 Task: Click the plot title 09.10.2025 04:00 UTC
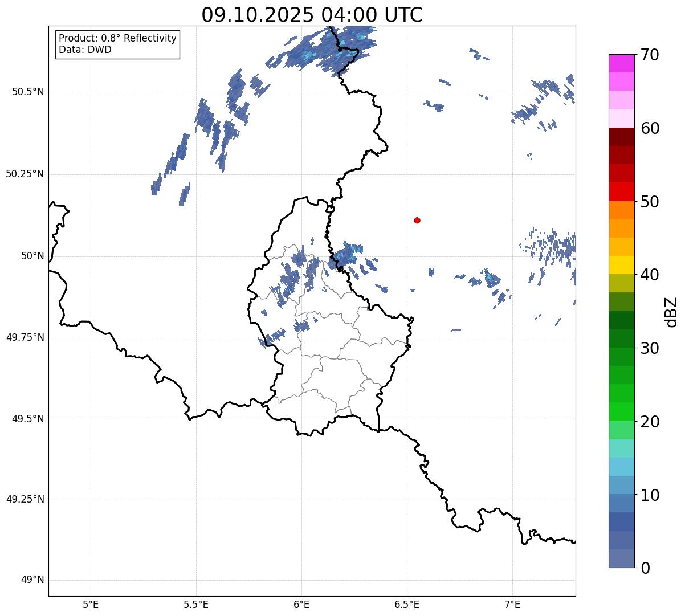tap(312, 15)
